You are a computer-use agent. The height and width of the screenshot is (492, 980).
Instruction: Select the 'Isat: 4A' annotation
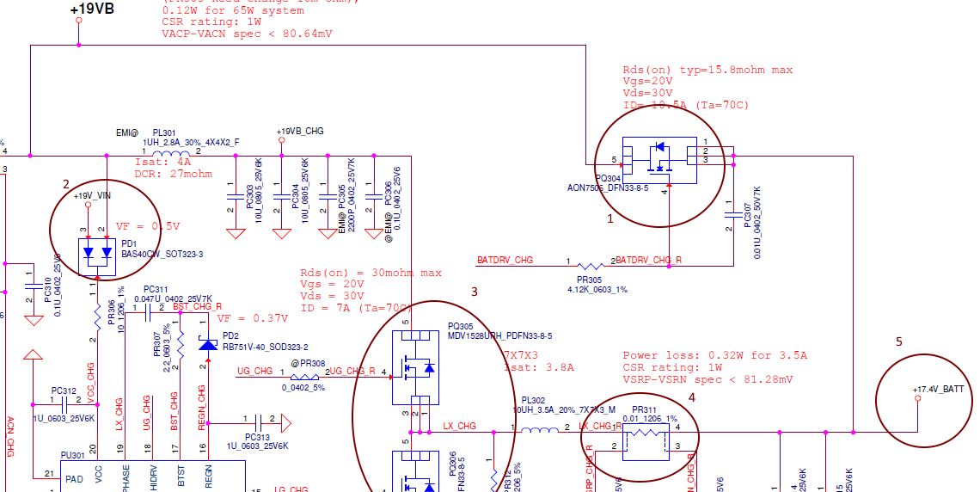pos(162,162)
